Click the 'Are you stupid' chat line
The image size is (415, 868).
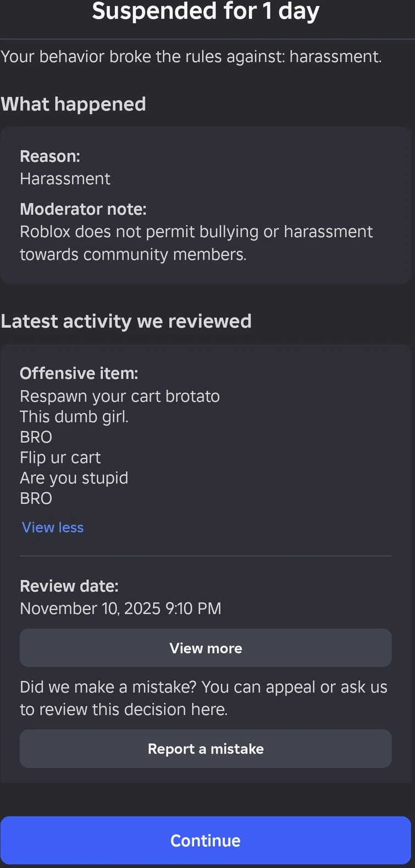click(x=74, y=477)
